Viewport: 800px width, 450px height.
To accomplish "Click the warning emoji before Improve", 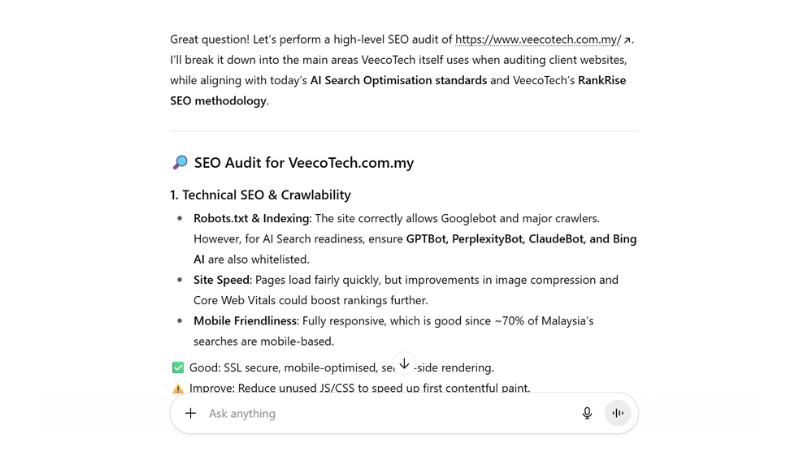I will tap(178, 388).
